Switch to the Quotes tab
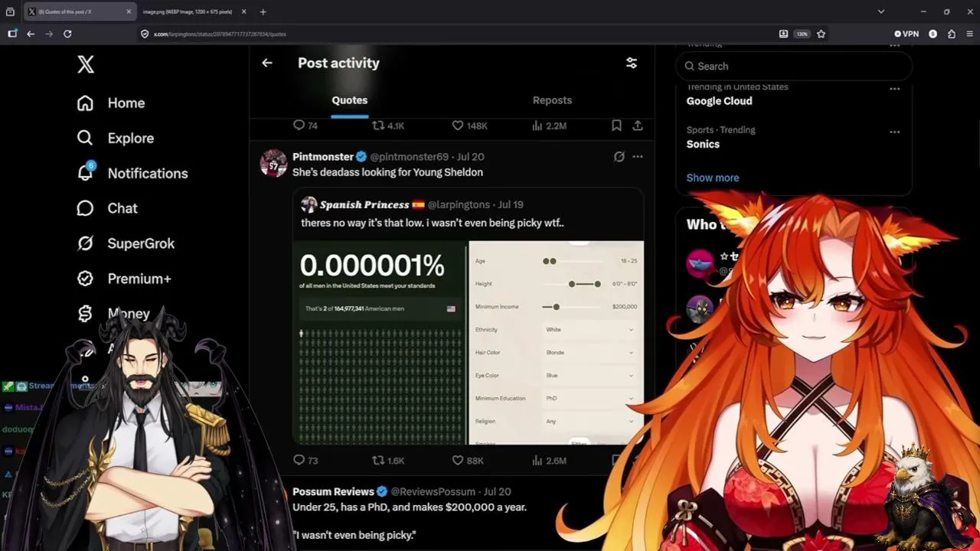This screenshot has height=551, width=980. (349, 100)
